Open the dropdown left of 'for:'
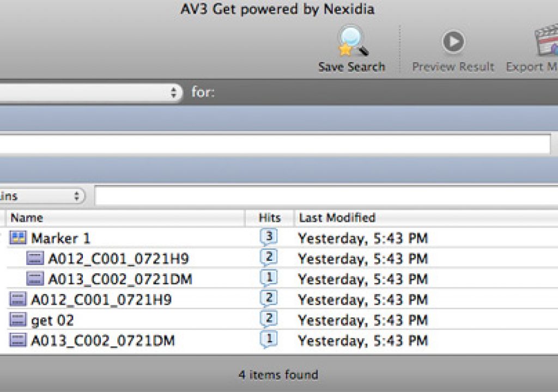This screenshot has width=558, height=392. pyautogui.click(x=90, y=93)
